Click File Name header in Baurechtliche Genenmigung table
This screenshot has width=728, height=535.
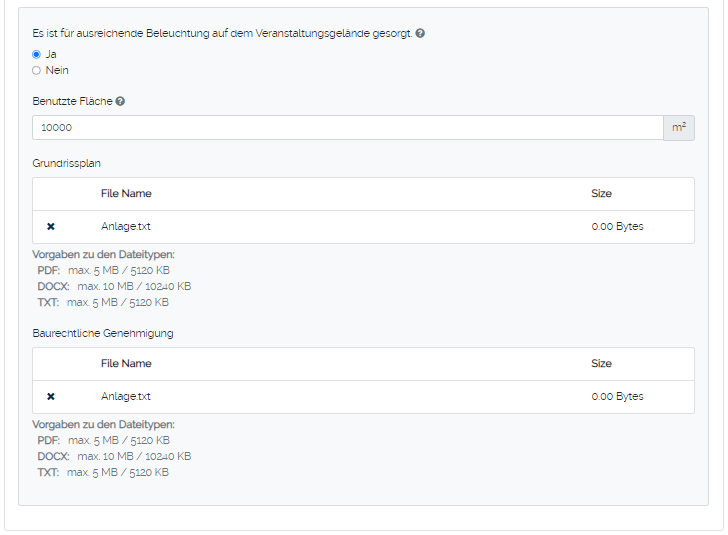point(126,364)
